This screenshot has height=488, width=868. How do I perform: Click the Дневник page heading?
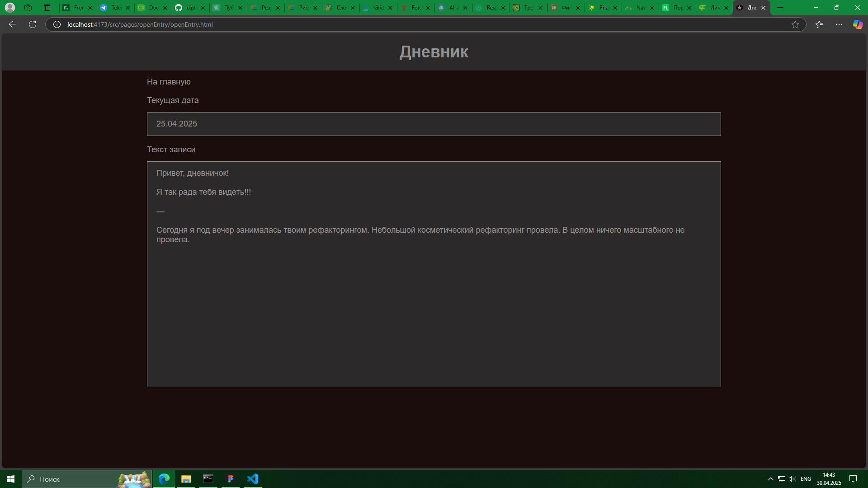(x=434, y=52)
